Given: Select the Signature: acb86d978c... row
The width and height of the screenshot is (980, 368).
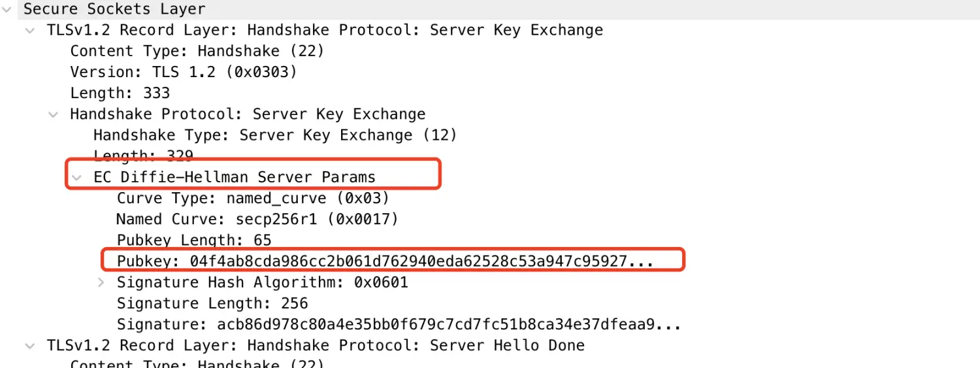Looking at the screenshot, I should click(x=399, y=324).
